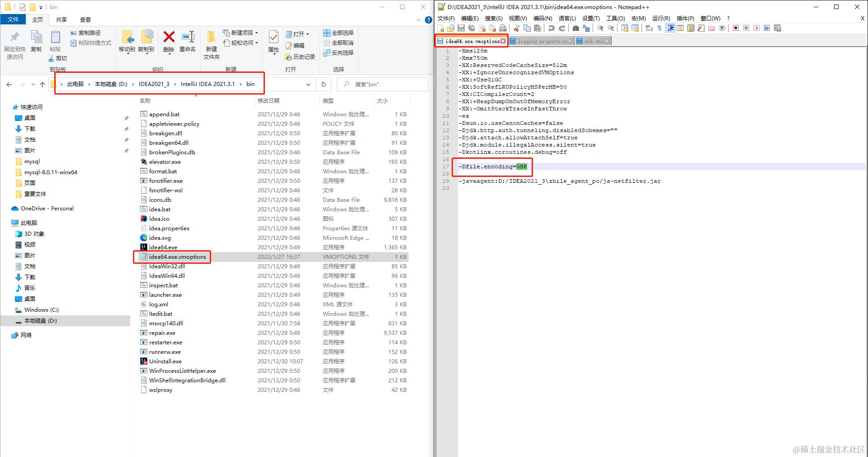The image size is (868, 457).
Task: Open the 插件(P) menu in Notepad++
Action: [685, 18]
